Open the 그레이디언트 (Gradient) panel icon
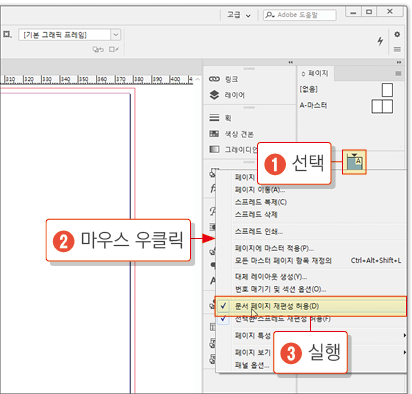Image resolution: width=412 pixels, height=394 pixels. 214,149
